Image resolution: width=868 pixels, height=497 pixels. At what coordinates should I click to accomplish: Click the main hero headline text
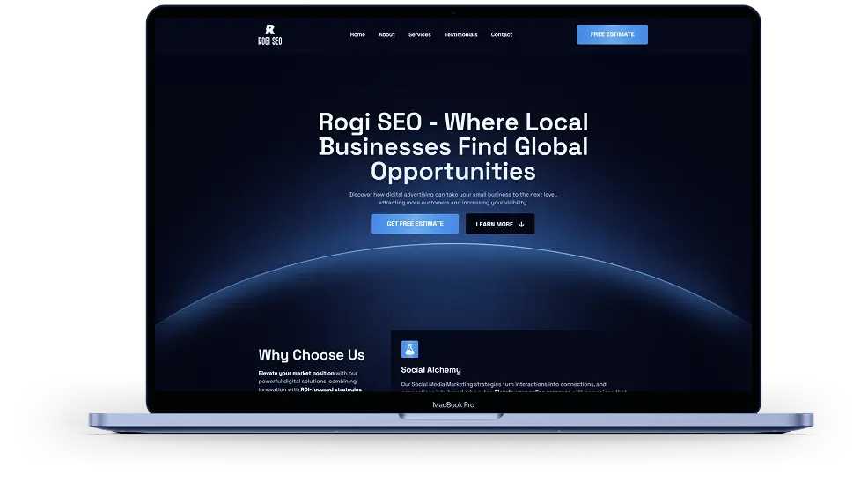(452, 146)
